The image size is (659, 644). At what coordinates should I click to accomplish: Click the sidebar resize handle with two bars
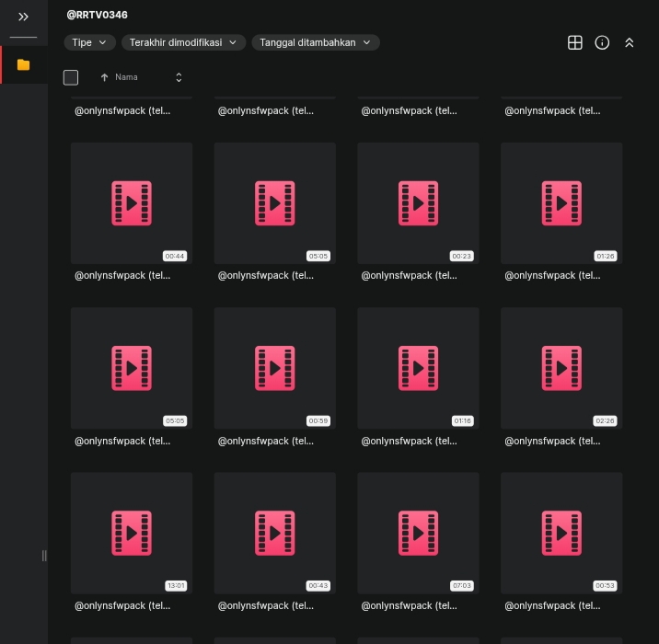pos(44,556)
